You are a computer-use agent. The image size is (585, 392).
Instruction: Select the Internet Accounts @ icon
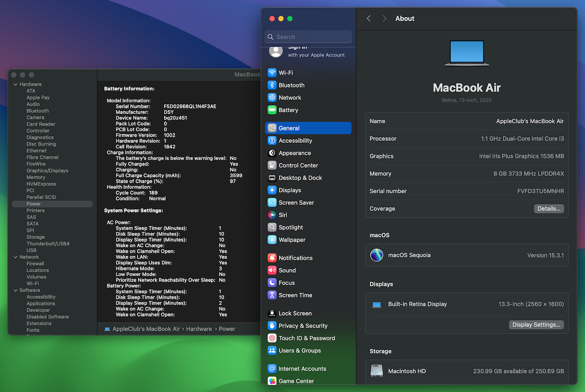point(272,368)
